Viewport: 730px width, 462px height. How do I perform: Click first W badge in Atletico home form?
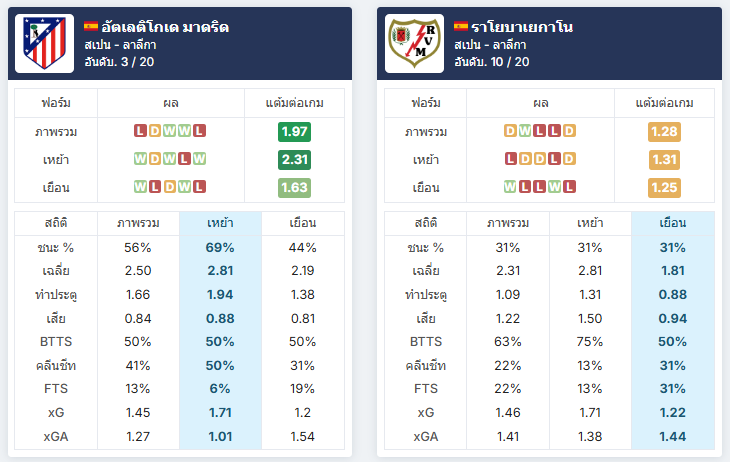(140, 159)
